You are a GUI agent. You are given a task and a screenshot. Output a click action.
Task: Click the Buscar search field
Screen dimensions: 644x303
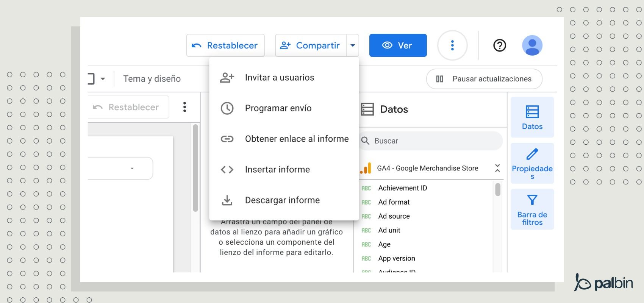(431, 141)
